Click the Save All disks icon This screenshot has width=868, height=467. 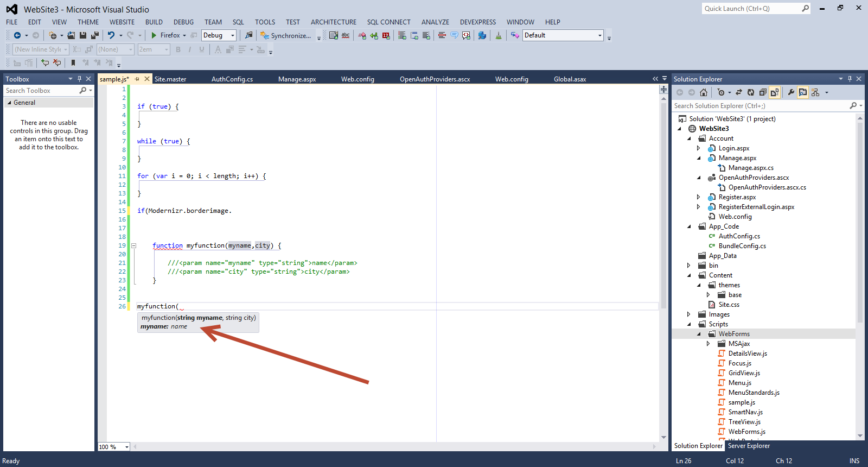(94, 35)
